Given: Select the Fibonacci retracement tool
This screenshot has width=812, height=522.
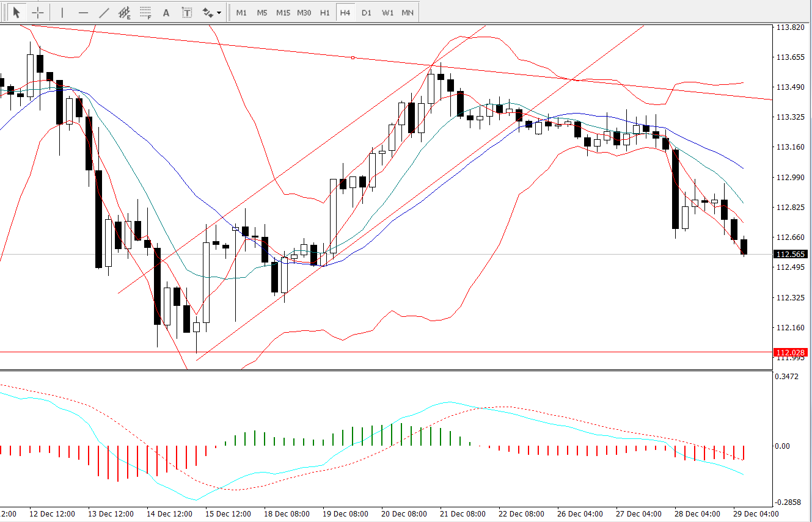Looking at the screenshot, I should coord(145,12).
